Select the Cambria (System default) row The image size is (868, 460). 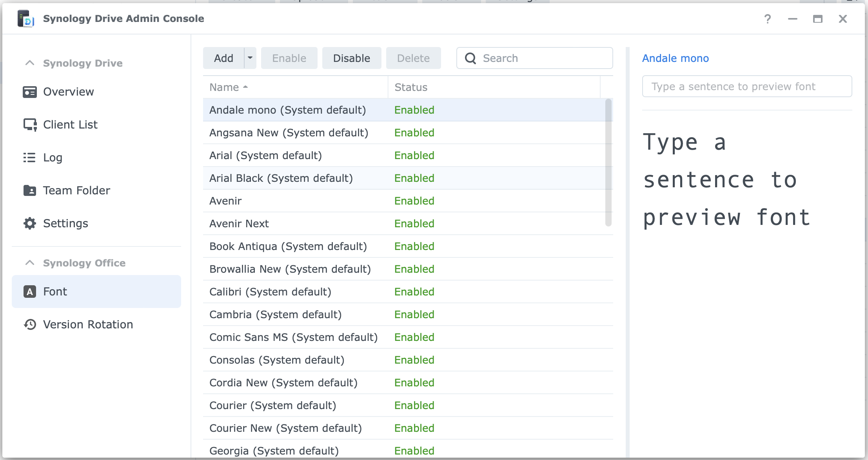[x=408, y=315]
